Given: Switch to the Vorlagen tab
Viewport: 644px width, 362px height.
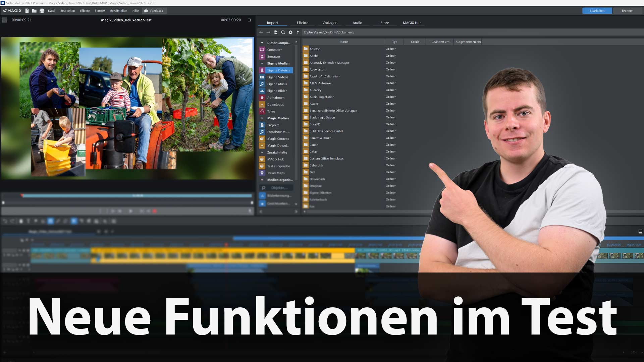Looking at the screenshot, I should 330,23.
